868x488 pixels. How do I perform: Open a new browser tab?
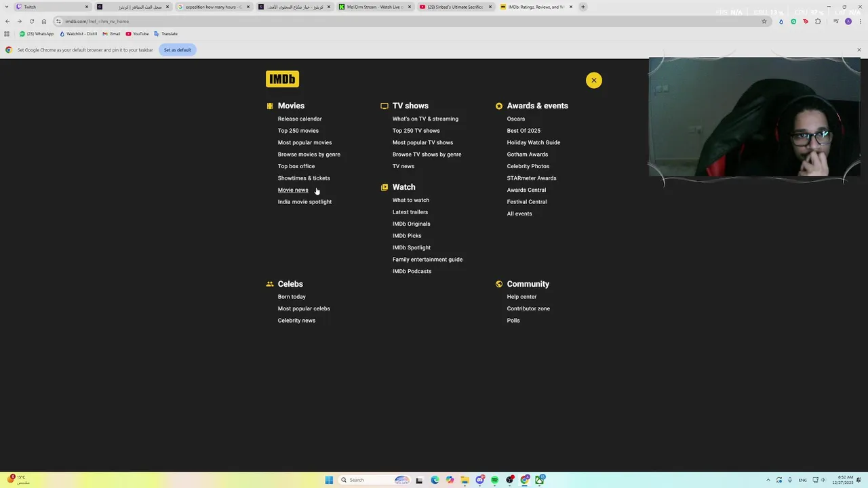tap(583, 7)
